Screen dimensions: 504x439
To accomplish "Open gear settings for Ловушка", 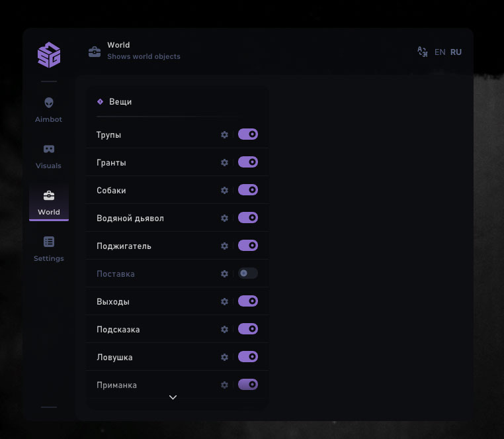I will pyautogui.click(x=224, y=357).
